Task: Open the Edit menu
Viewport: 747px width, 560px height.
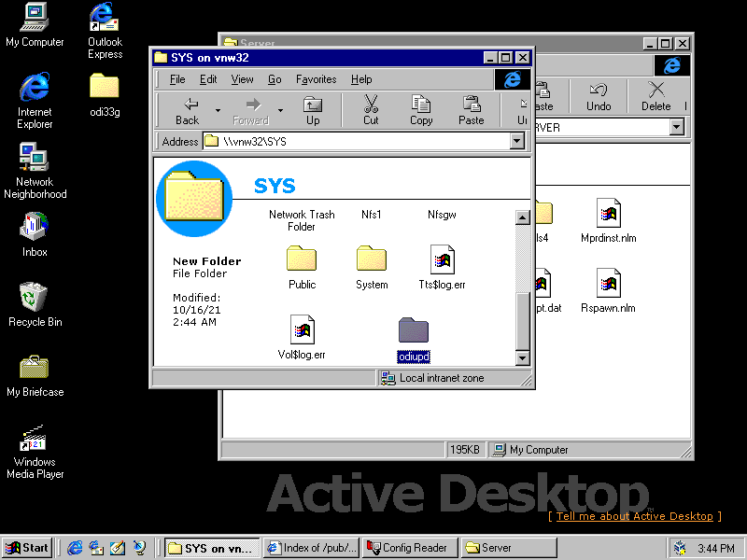Action: [207, 79]
